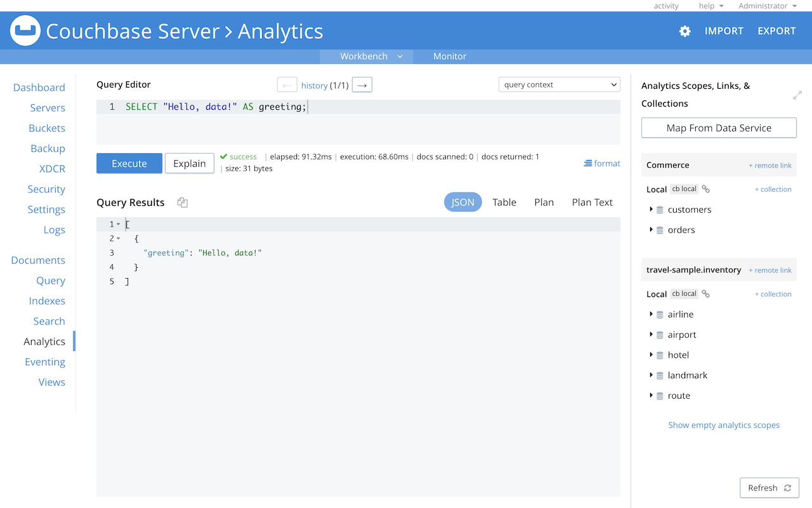The height and width of the screenshot is (508, 812).
Task: Switch results view to Table
Action: (x=504, y=203)
